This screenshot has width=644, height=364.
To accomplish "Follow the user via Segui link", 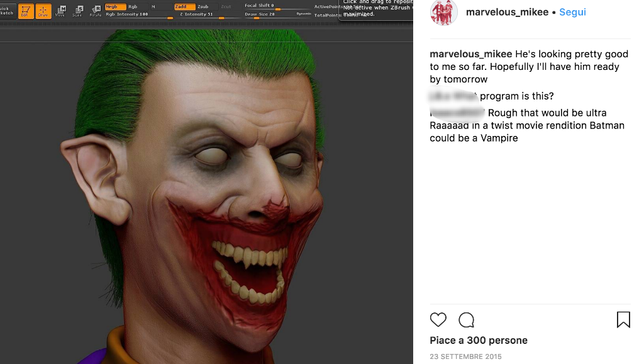I will [x=572, y=12].
